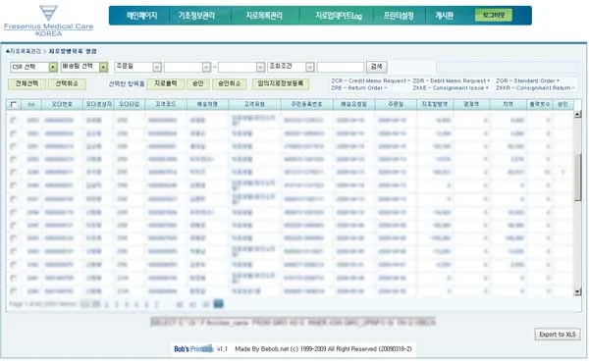Open the 지로업데이트Log menu

tap(339, 16)
